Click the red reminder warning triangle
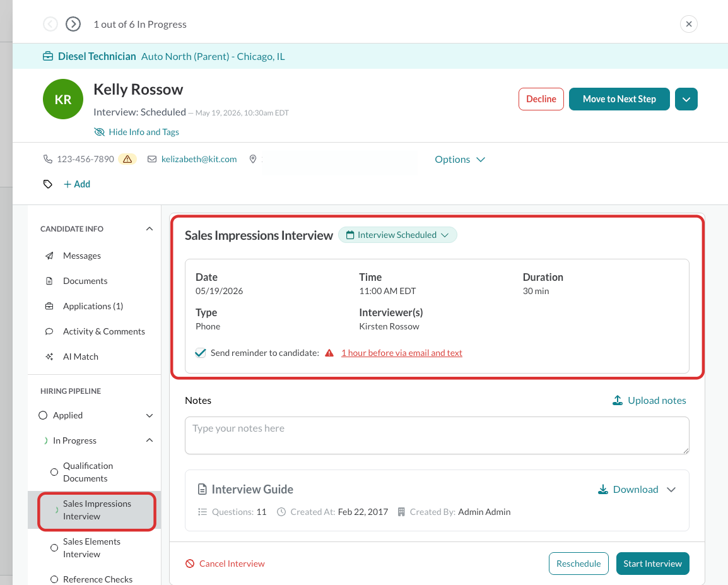This screenshot has width=728, height=585. pos(329,353)
